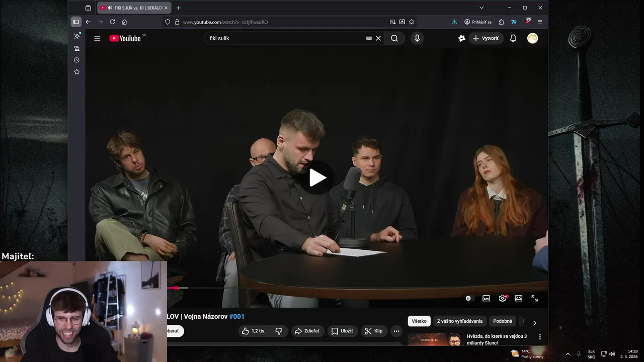Play the video with center play button
The width and height of the screenshot is (644, 362).
(x=317, y=177)
